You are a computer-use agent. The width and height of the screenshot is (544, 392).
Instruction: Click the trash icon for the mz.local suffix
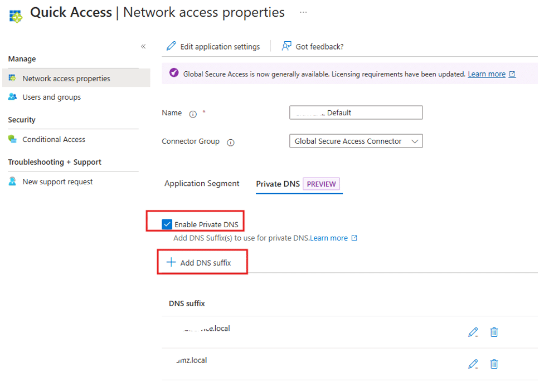[494, 364]
